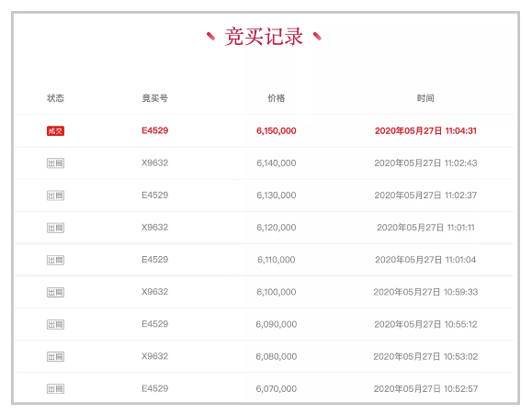Viewport: 532px width, 414px height.
Task: Select the 状态 column header
Action: tap(55, 98)
